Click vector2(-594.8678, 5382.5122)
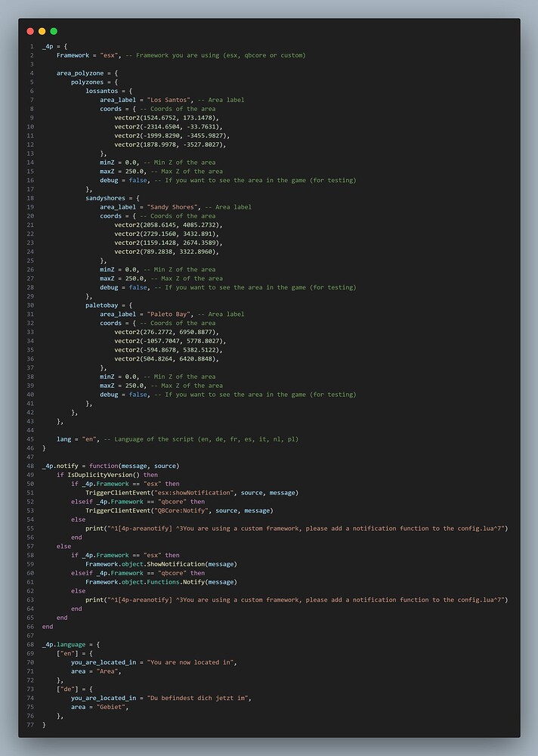 (x=169, y=350)
